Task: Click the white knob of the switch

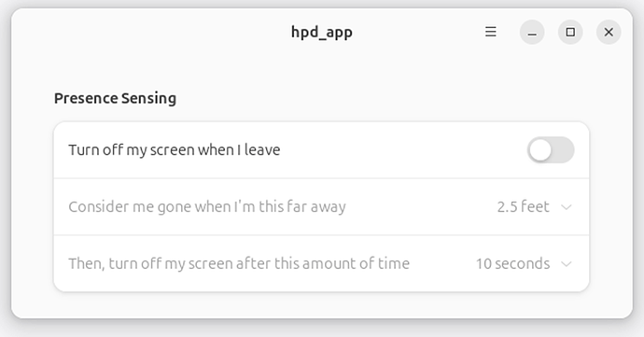Action: point(540,150)
